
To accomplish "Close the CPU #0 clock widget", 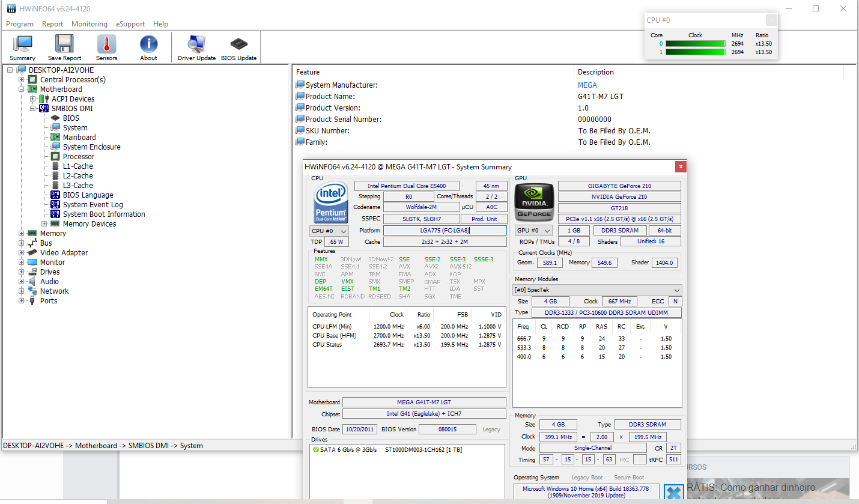I will (x=772, y=20).
